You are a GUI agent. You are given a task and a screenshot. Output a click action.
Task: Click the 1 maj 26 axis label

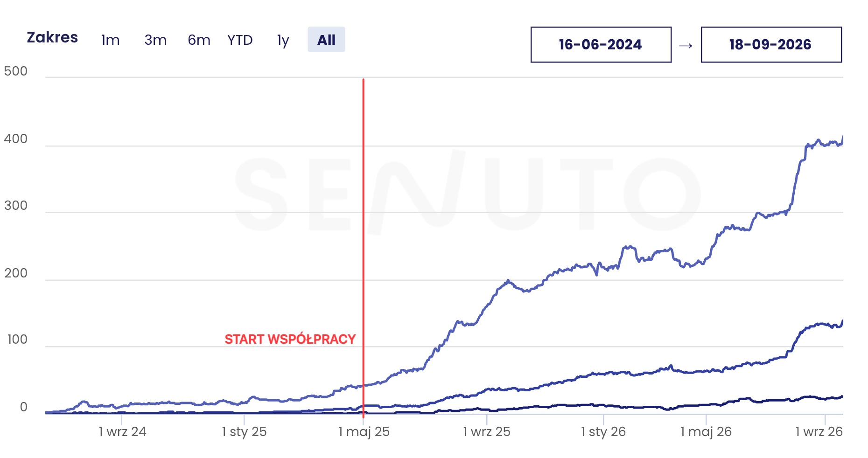(x=706, y=432)
